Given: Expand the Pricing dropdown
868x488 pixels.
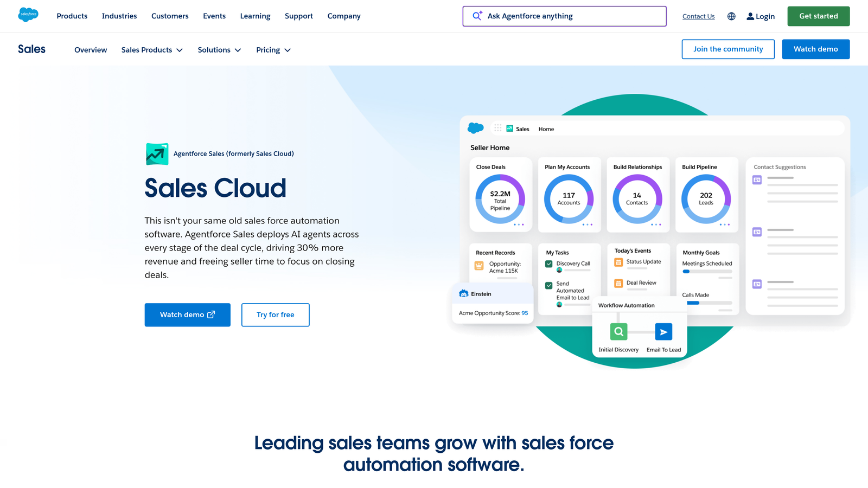Looking at the screenshot, I should pyautogui.click(x=273, y=50).
